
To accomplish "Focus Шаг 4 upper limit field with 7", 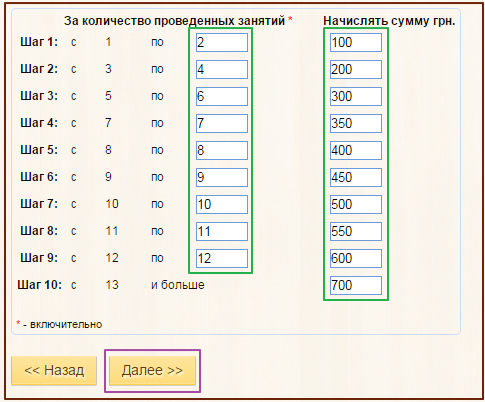I will point(222,123).
